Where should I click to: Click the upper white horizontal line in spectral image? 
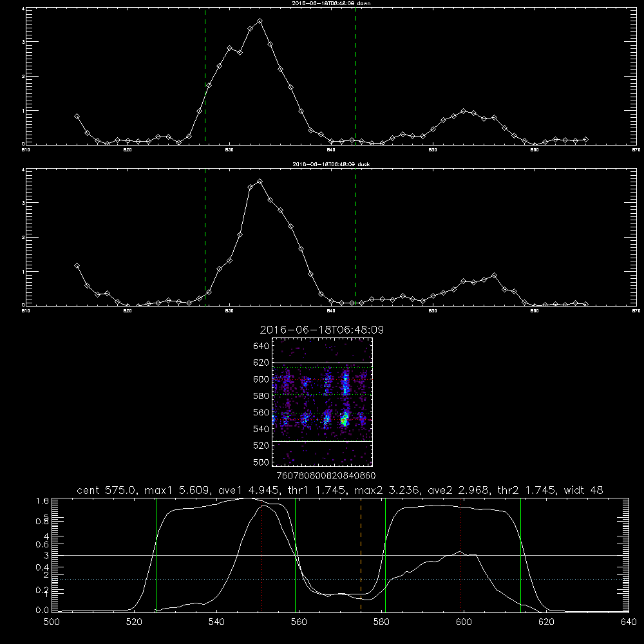(x=323, y=363)
